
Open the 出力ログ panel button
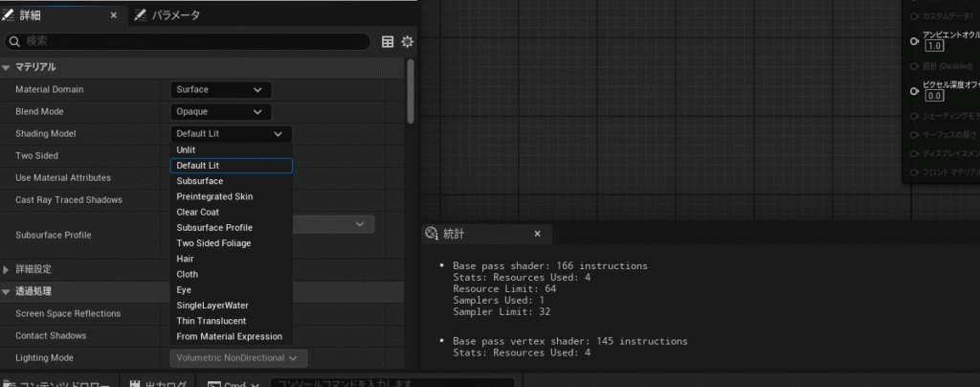click(x=159, y=382)
